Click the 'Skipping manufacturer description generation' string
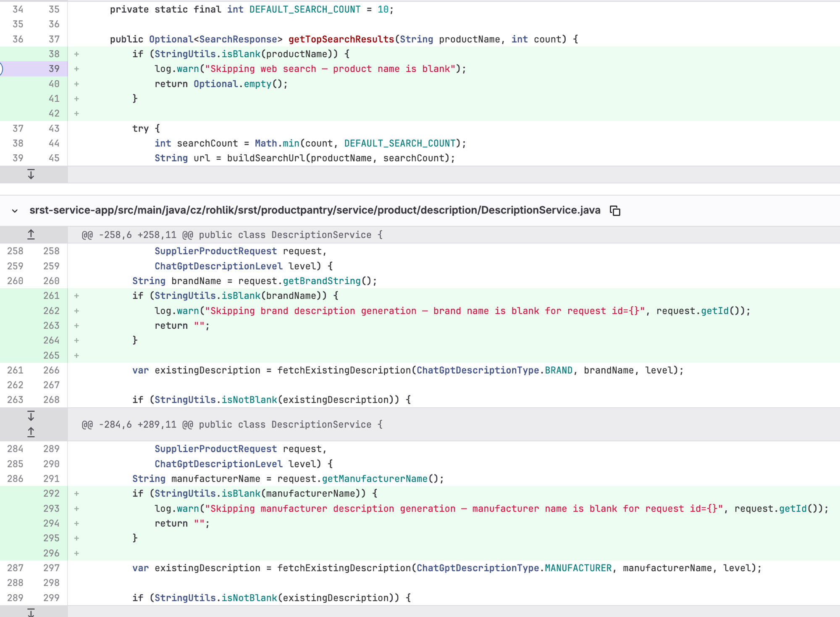Image resolution: width=840 pixels, height=617 pixels. (x=464, y=509)
